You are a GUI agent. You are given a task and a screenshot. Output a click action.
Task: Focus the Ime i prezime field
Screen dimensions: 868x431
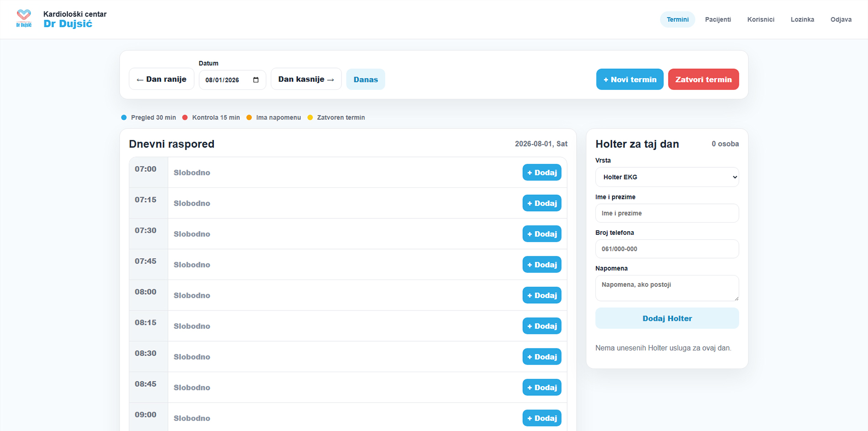pos(667,213)
